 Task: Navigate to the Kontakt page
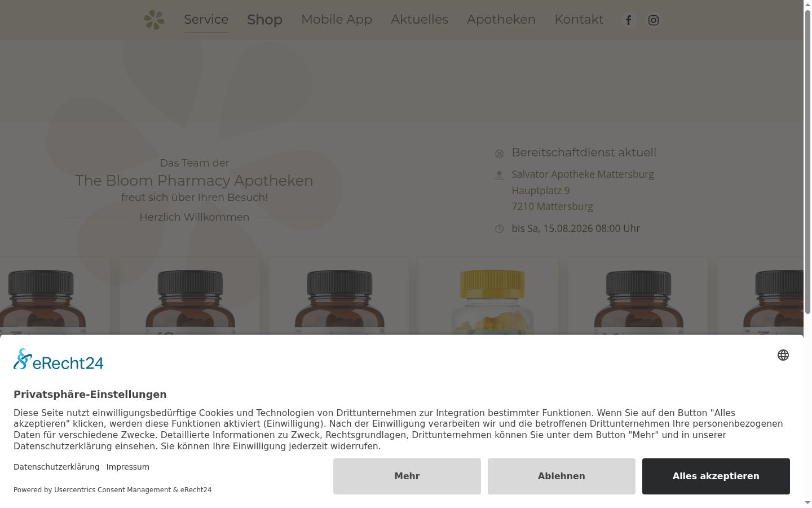point(579,20)
